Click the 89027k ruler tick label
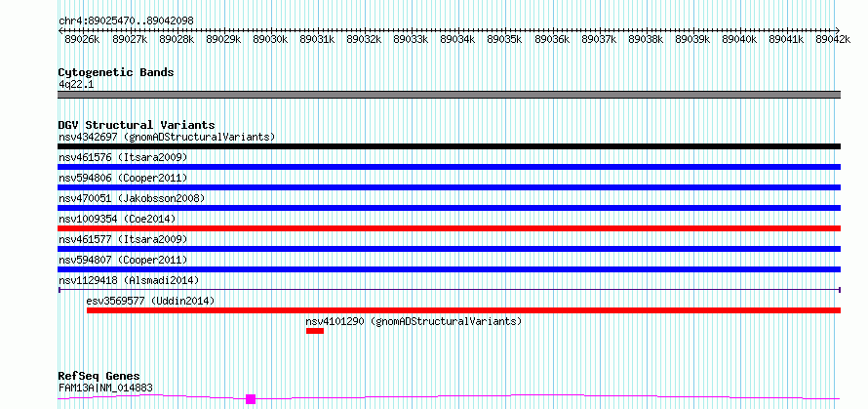 (x=130, y=39)
